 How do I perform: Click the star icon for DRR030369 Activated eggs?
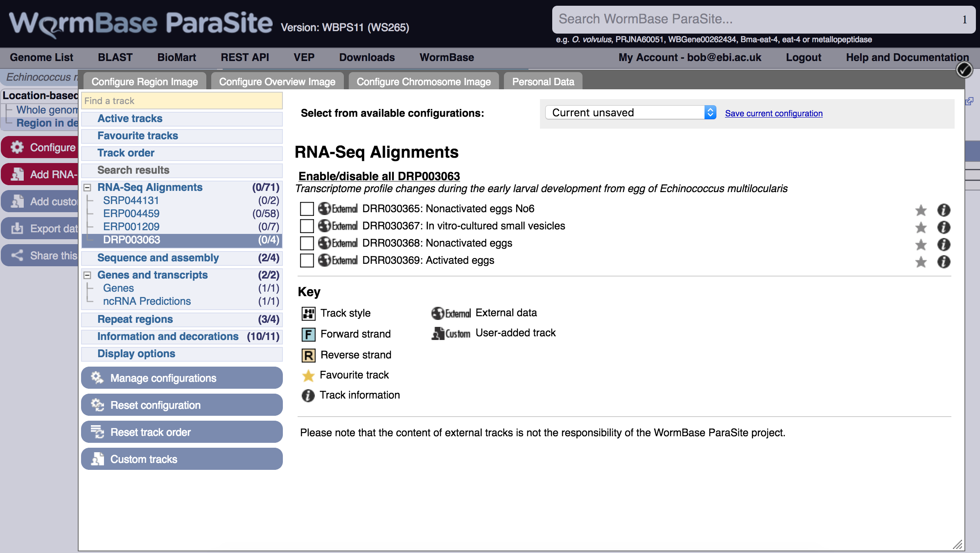click(x=921, y=262)
